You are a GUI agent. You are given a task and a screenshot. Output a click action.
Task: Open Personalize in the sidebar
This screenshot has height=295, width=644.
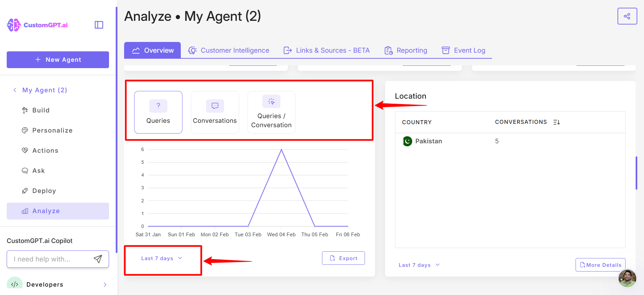click(58, 130)
